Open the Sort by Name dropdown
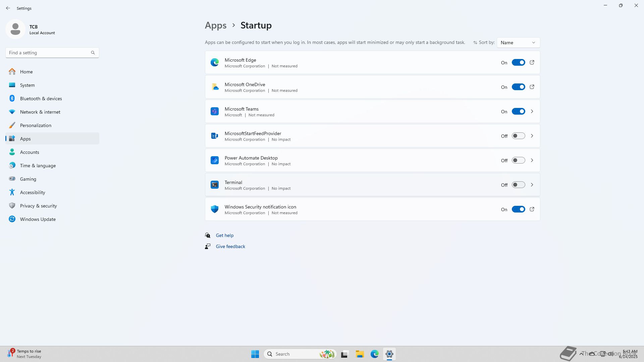 (518, 43)
